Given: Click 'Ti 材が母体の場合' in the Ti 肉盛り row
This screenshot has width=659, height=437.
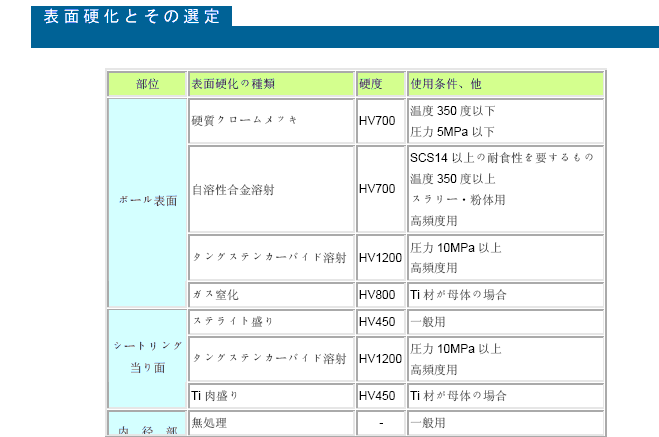Looking at the screenshot, I should (x=458, y=396).
